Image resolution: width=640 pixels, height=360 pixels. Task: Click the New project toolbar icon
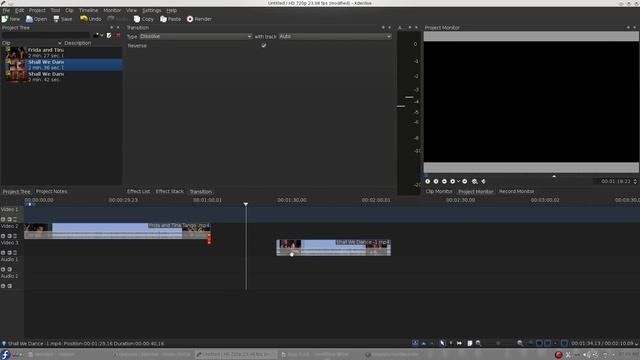[5, 19]
